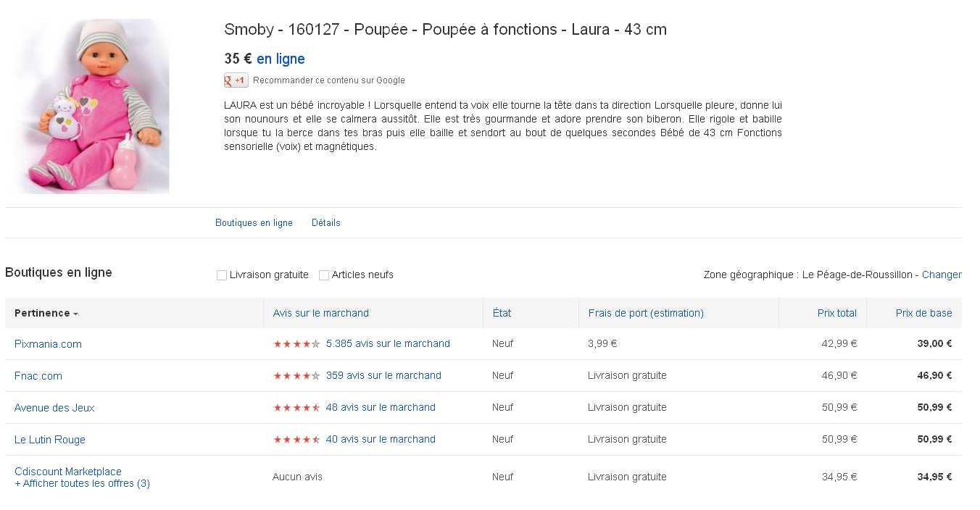Open the Pertinence sort dropdown

[x=46, y=314]
